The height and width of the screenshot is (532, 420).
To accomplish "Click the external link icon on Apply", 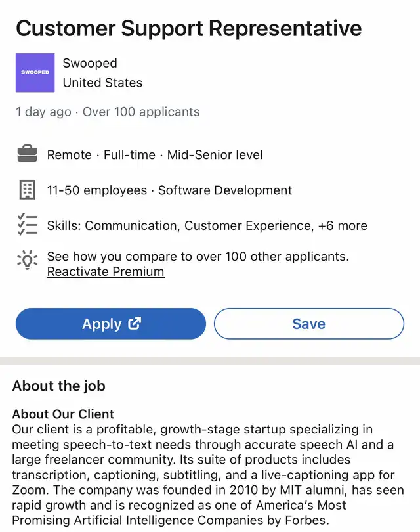I will coord(135,323).
